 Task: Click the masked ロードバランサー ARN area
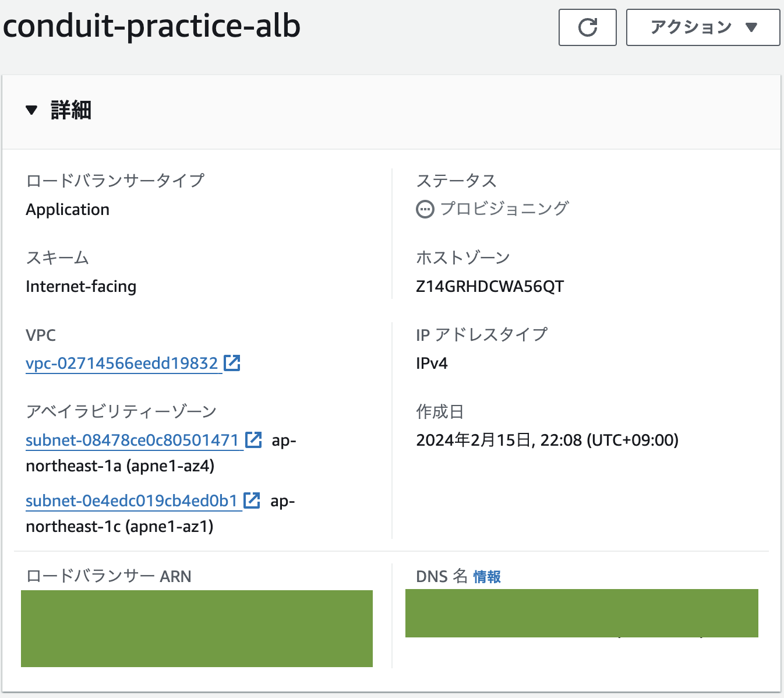(197, 629)
